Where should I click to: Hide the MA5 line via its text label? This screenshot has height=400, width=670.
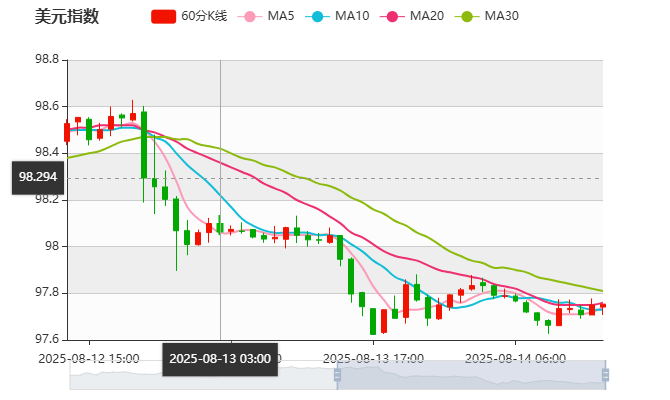pyautogui.click(x=281, y=16)
